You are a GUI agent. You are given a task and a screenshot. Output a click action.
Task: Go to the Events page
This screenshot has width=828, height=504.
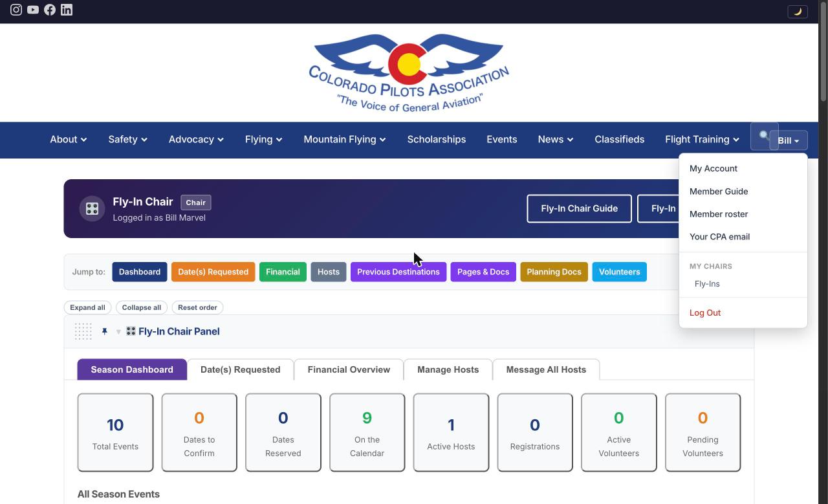[x=502, y=139]
